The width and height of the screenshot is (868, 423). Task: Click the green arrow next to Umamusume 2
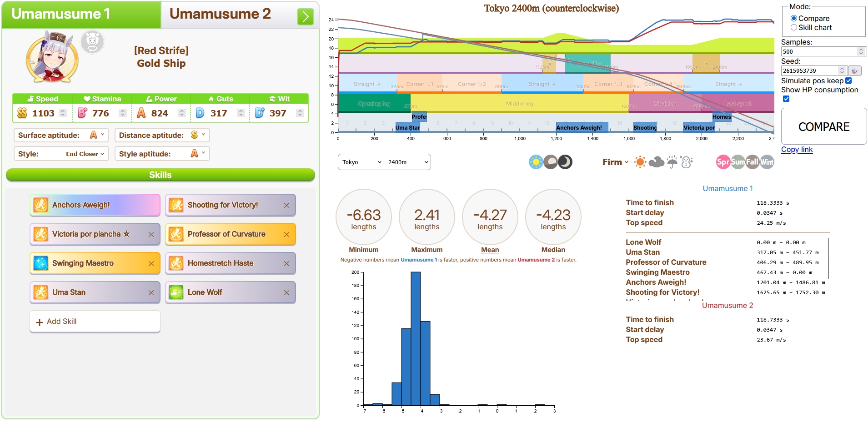305,17
